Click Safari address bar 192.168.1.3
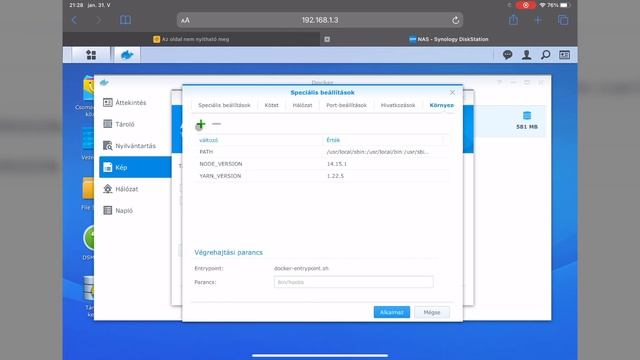The image size is (640, 360). [320, 20]
